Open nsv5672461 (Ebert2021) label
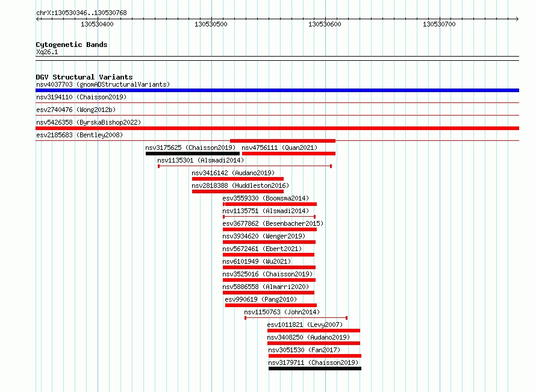The image size is (536, 392). coord(262,249)
